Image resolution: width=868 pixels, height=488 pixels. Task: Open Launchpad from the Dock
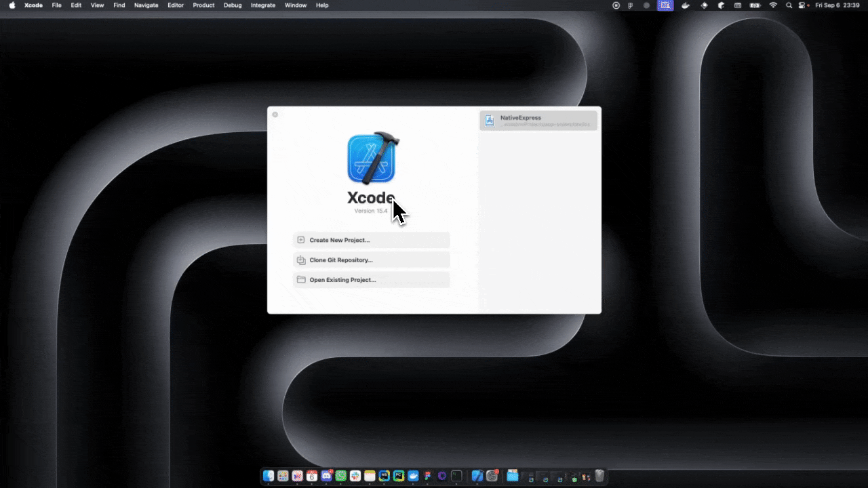(283, 476)
